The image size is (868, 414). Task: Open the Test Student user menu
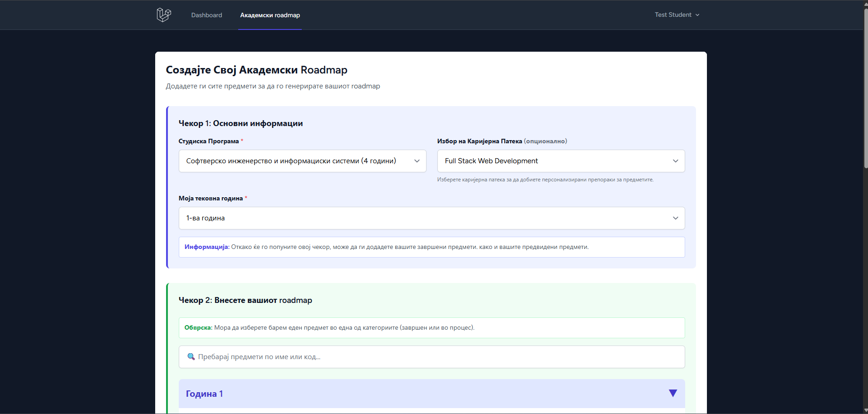pos(673,15)
